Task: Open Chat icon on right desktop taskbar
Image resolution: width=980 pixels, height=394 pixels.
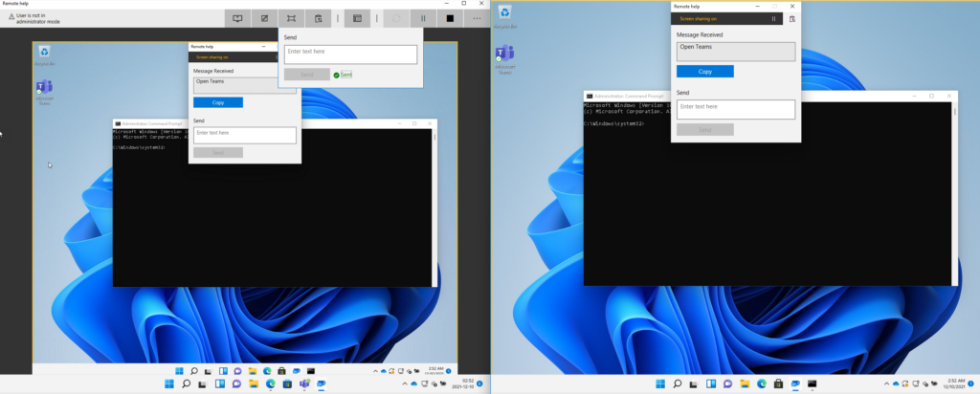Action: coord(727,383)
